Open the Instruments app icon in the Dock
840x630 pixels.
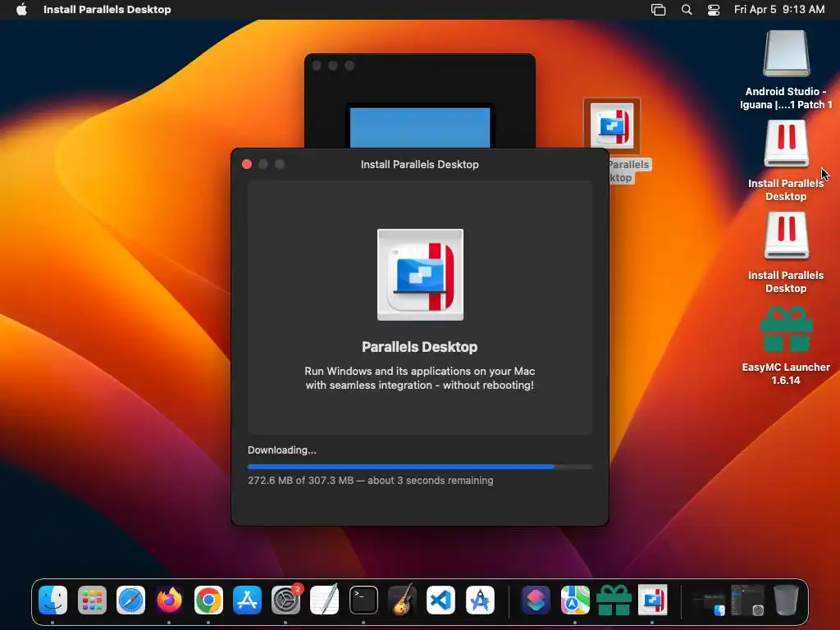(480, 600)
